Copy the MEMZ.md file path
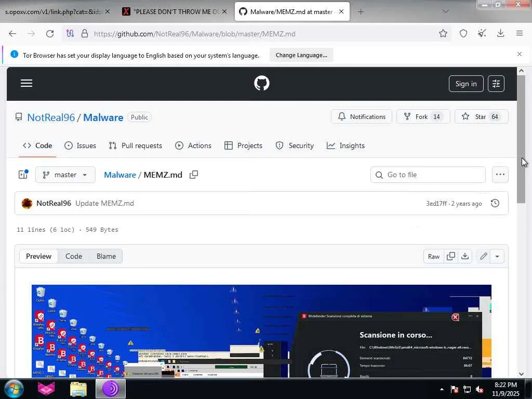The height and width of the screenshot is (399, 532). point(194,175)
